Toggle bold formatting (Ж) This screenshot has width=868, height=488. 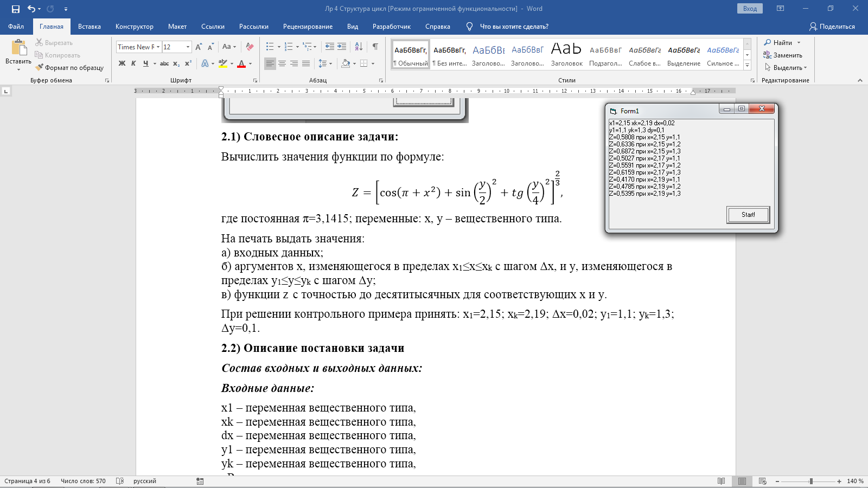(122, 63)
